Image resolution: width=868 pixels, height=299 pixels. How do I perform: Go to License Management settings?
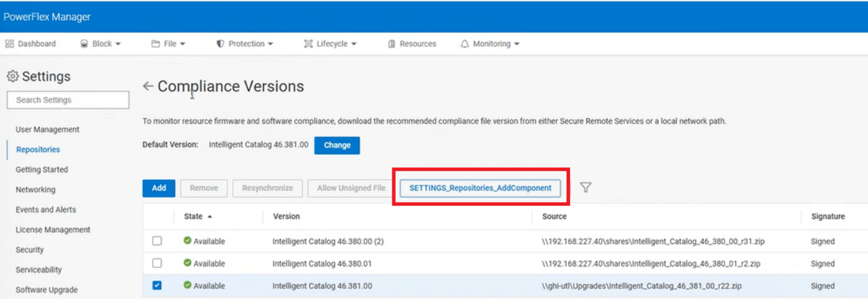coord(53,230)
